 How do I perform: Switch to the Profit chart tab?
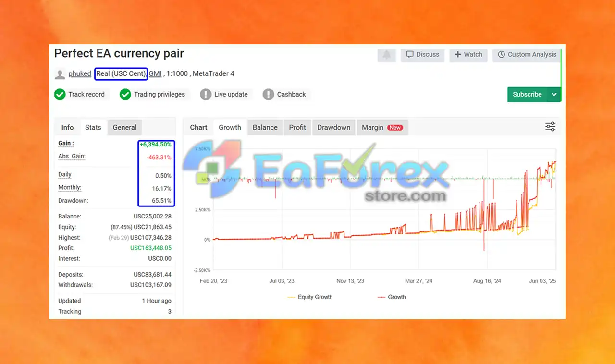(297, 127)
